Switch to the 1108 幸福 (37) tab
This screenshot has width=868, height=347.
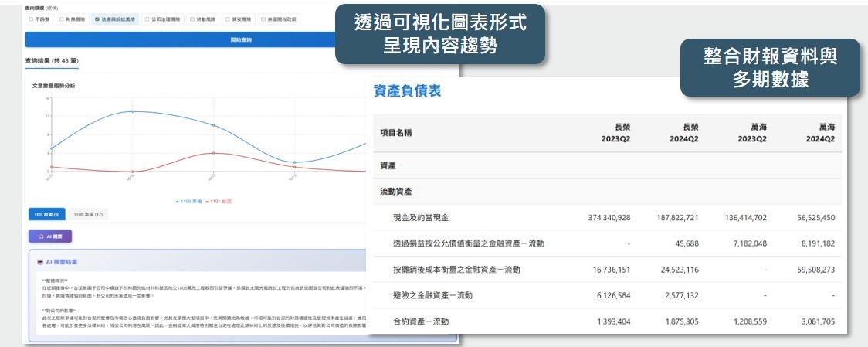(x=88, y=214)
